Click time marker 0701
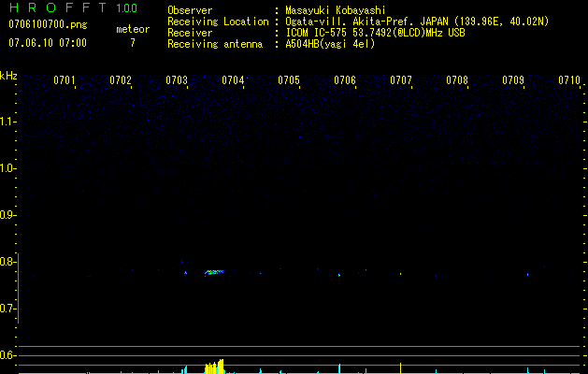588x374 pixels. 65,79
